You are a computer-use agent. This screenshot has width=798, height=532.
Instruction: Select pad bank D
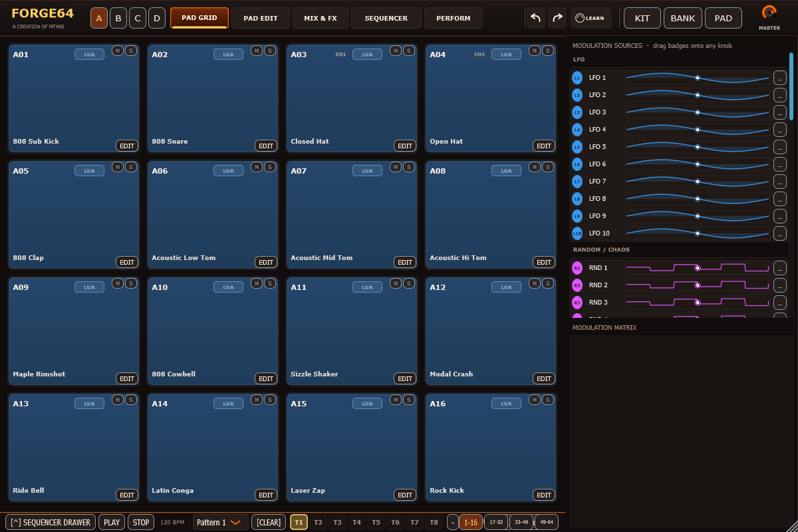click(x=157, y=18)
